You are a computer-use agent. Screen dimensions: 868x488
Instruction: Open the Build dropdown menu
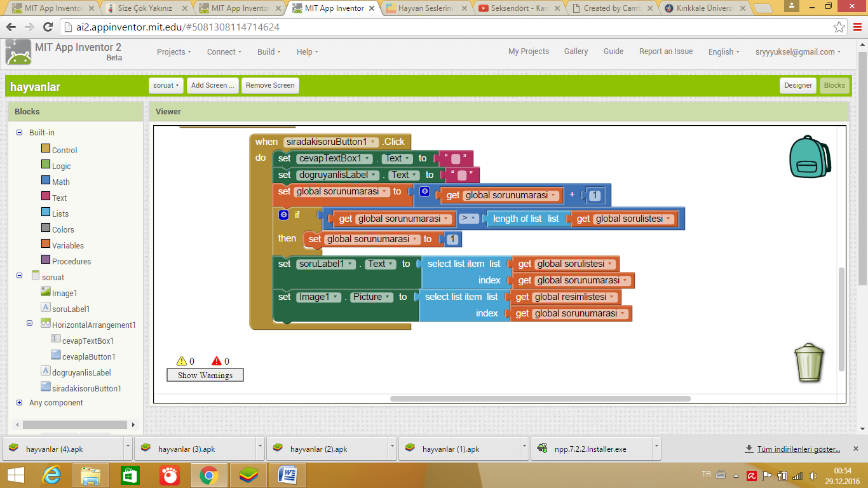(x=269, y=52)
